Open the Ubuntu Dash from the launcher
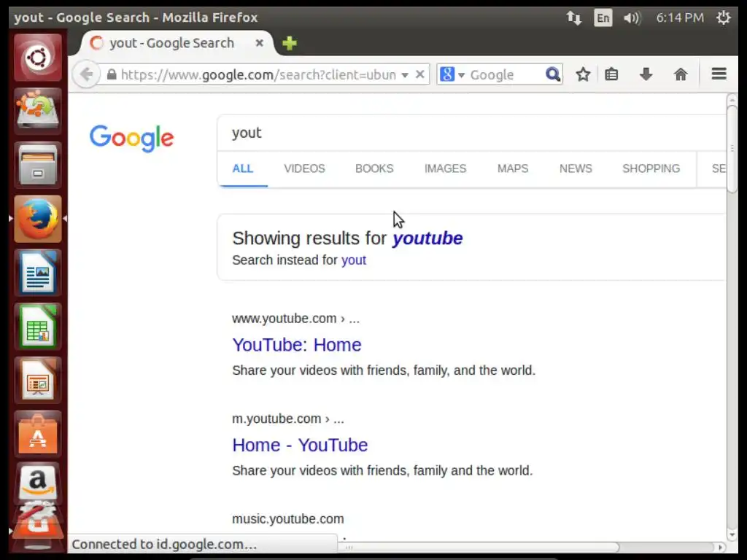This screenshot has height=560, width=747. 38,58
